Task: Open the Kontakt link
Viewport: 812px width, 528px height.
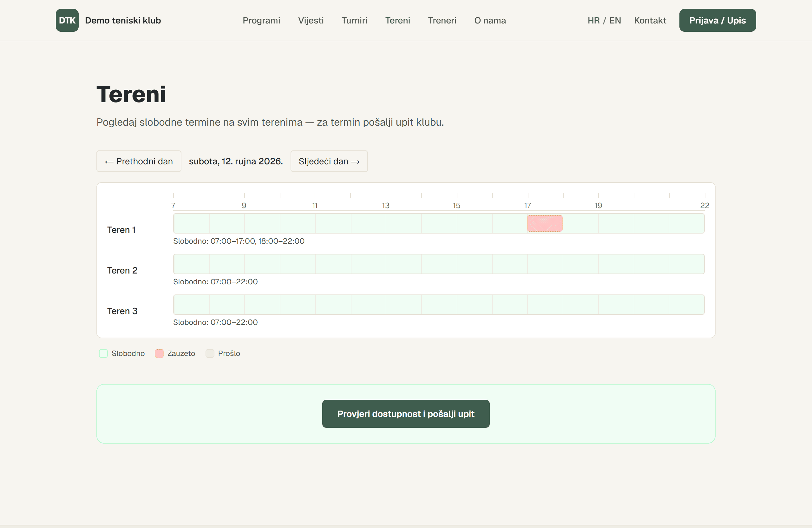Action: (x=650, y=21)
